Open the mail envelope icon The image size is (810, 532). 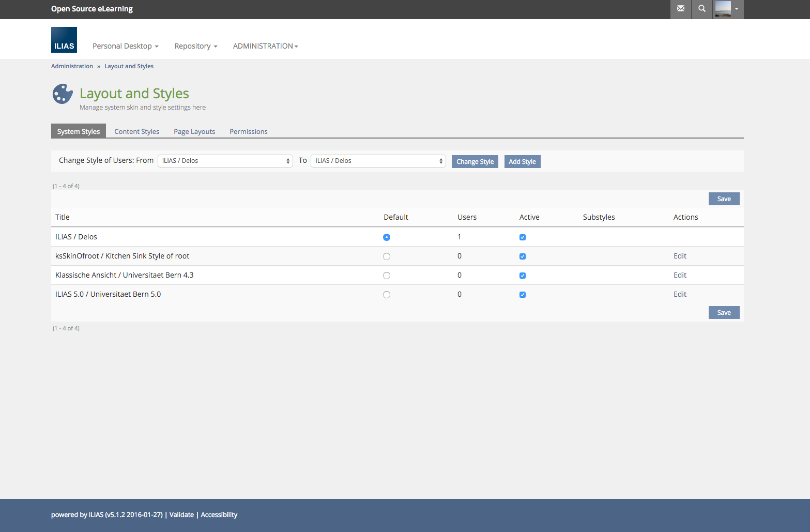(681, 9)
